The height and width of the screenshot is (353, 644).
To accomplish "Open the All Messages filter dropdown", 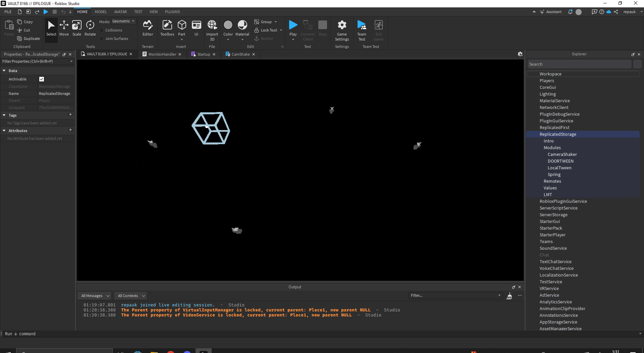I will click(x=95, y=296).
